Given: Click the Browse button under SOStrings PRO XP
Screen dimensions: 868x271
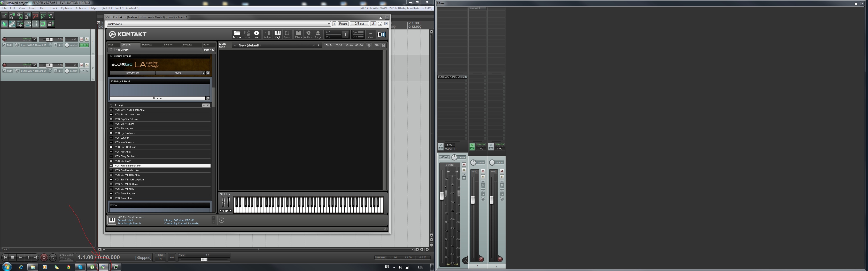Looking at the screenshot, I should click(x=157, y=98).
